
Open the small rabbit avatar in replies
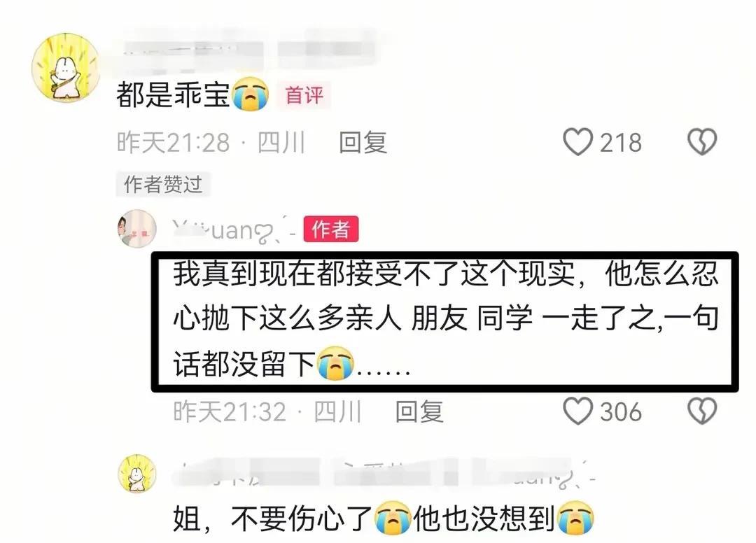[x=137, y=474]
